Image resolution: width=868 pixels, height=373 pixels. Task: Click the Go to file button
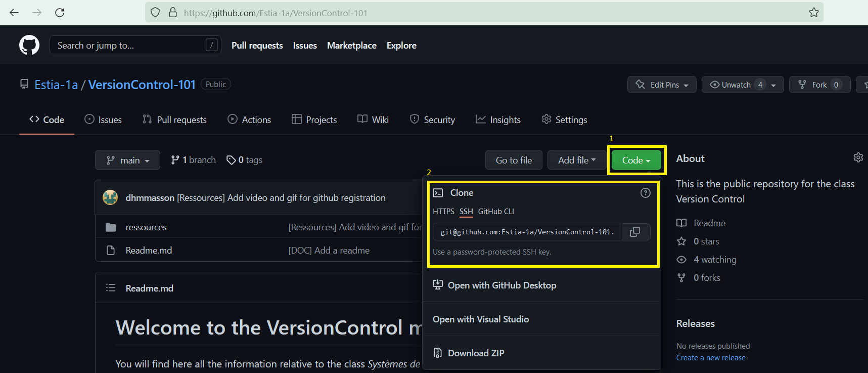pyautogui.click(x=514, y=160)
